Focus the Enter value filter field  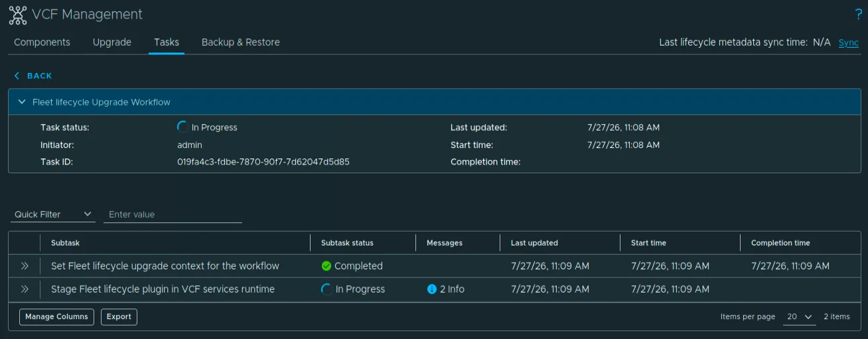coord(173,214)
